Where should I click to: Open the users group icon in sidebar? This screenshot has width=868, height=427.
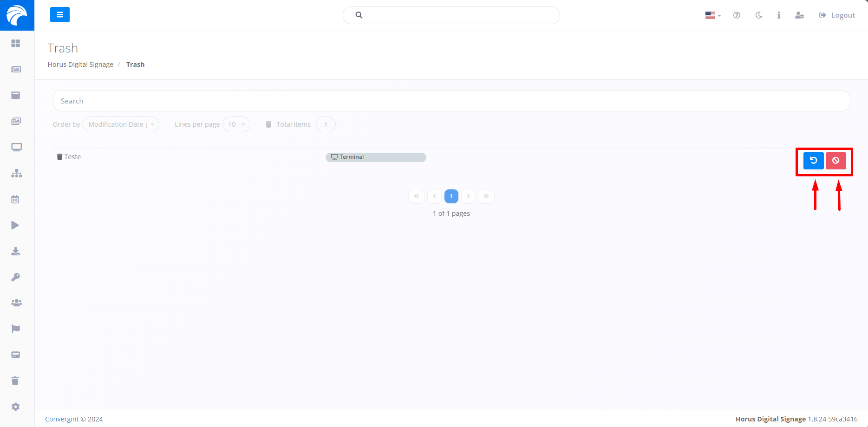point(16,303)
